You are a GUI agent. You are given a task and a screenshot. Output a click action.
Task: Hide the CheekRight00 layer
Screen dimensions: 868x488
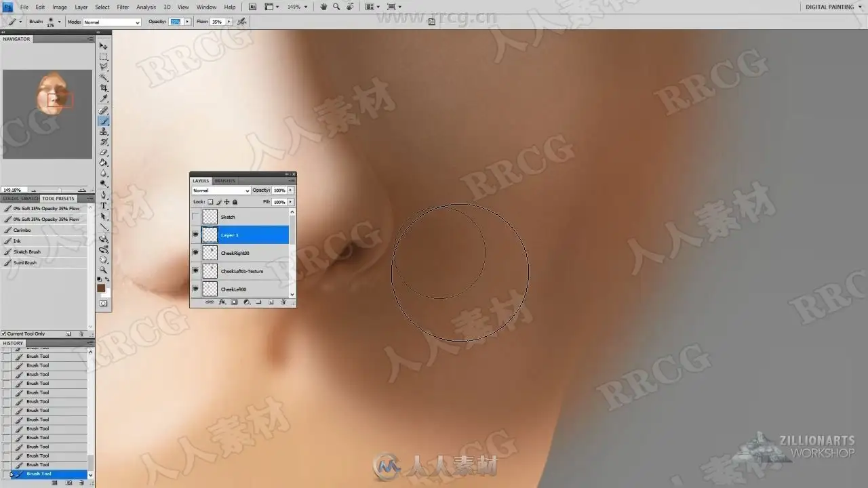point(196,253)
